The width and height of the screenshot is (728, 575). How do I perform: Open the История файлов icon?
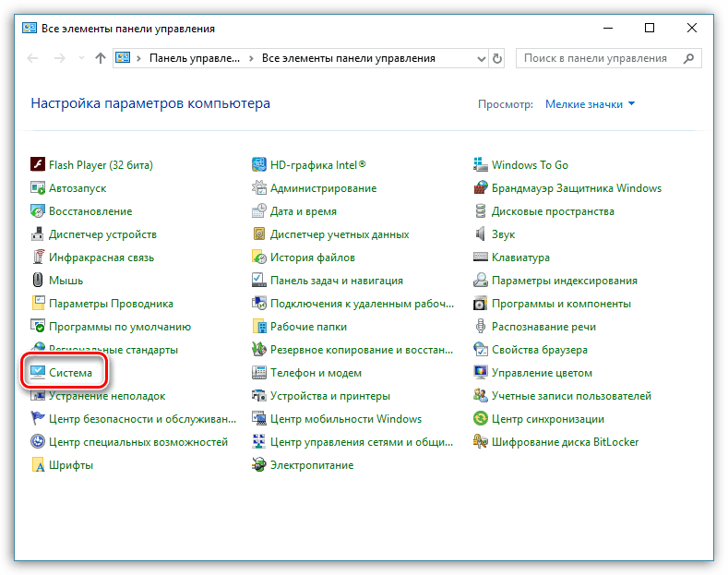pos(259,257)
